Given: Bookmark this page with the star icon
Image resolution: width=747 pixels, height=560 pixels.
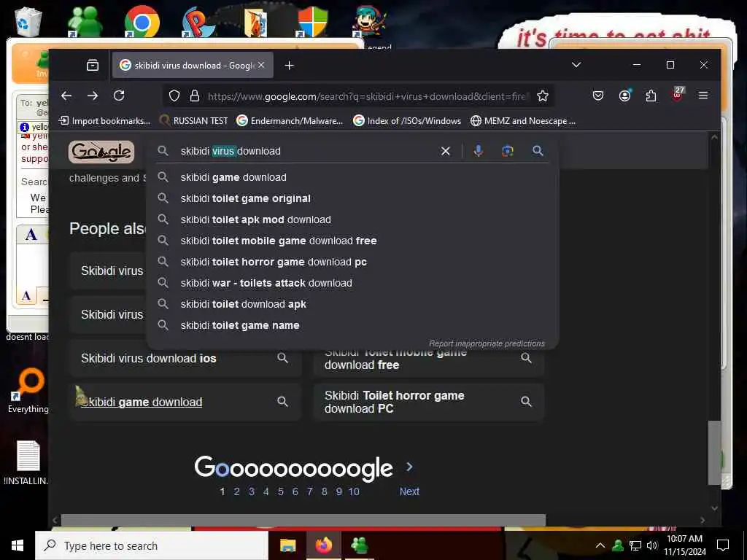Looking at the screenshot, I should point(542,96).
